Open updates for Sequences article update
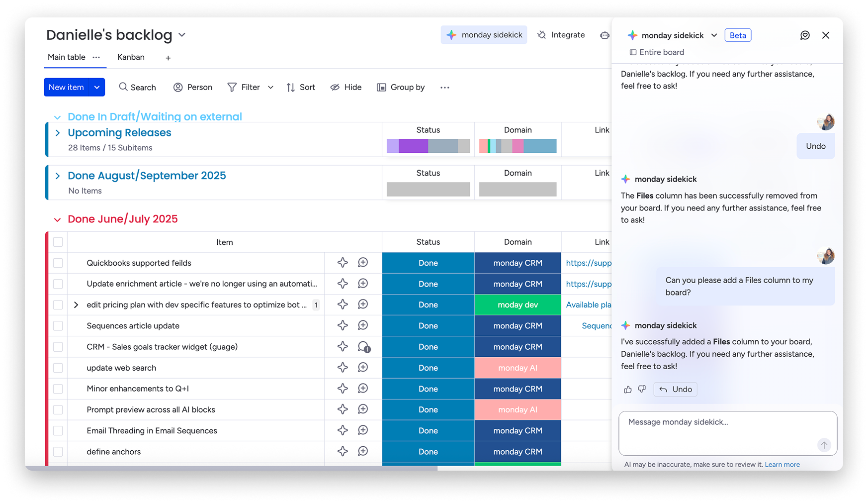Viewport: 868px width, 503px height. [363, 325]
